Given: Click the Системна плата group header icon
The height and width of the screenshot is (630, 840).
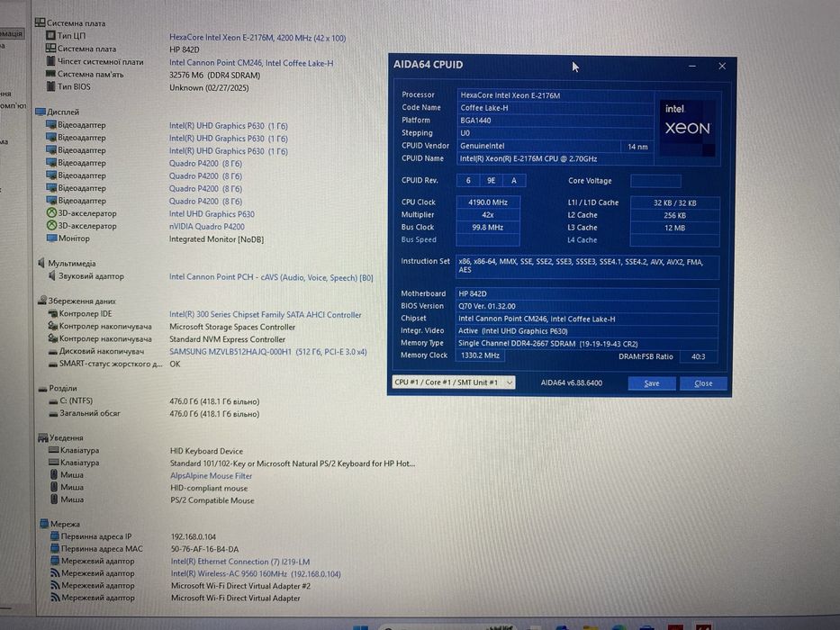Looking at the screenshot, I should coord(40,22).
